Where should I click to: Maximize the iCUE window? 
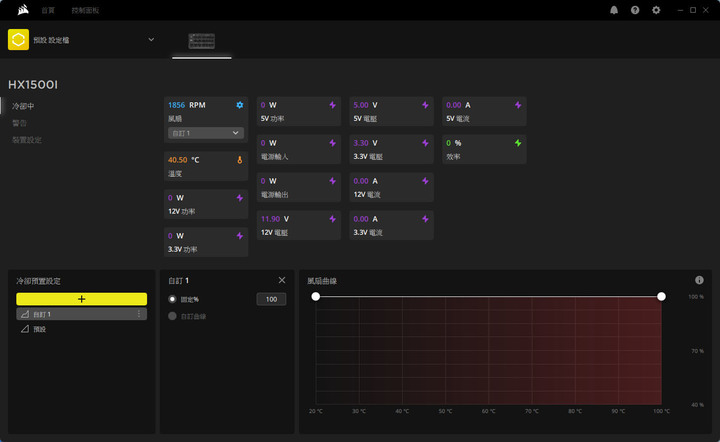pos(693,10)
